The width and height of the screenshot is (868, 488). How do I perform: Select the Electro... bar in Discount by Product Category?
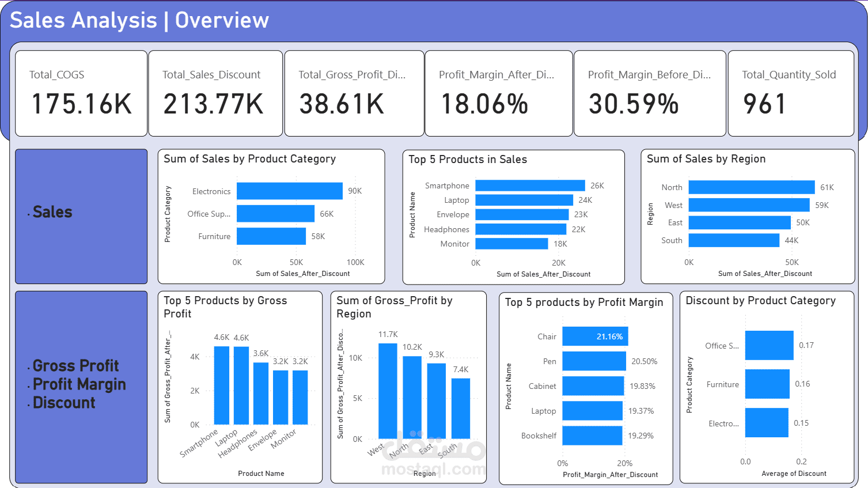tap(767, 423)
